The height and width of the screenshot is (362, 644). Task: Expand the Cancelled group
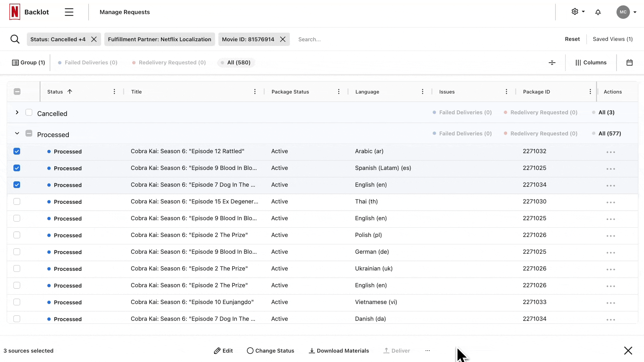click(x=17, y=113)
